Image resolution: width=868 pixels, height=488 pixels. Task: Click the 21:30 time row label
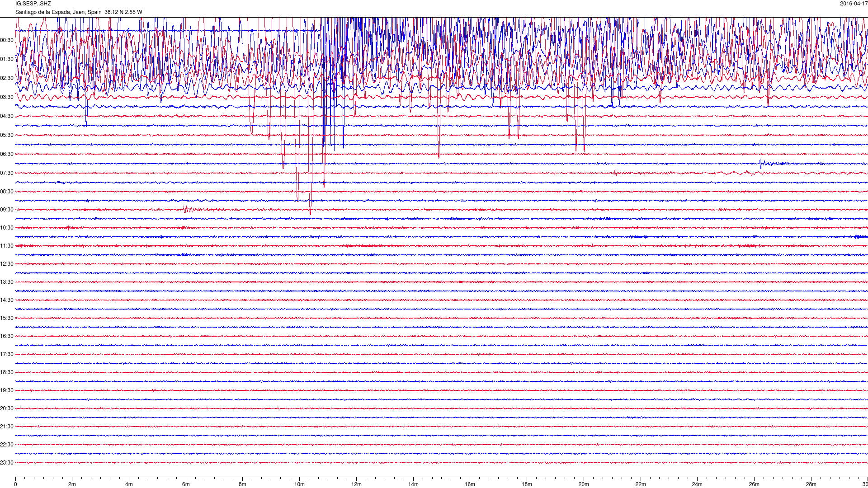click(x=7, y=427)
